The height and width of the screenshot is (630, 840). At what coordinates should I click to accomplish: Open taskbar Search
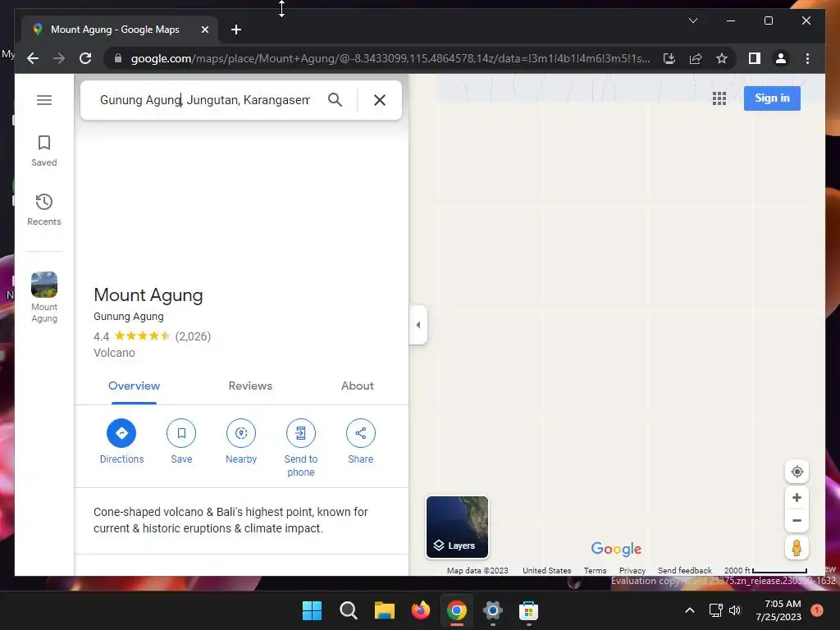coord(348,610)
